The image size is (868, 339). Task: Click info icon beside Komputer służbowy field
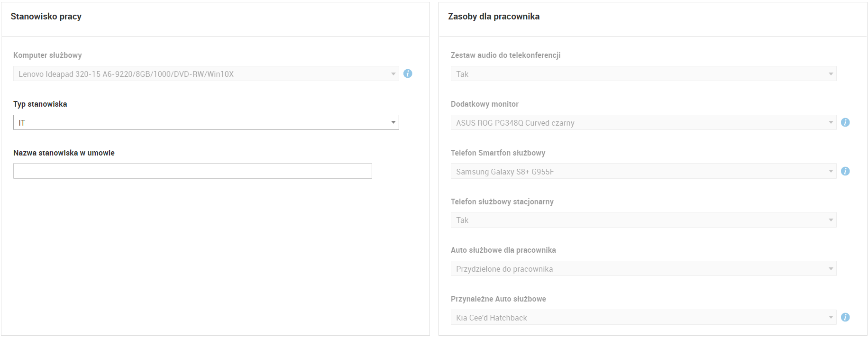pyautogui.click(x=408, y=73)
